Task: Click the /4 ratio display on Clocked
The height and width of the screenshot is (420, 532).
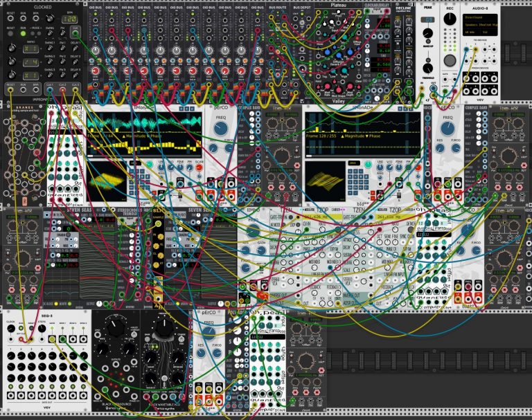Action: coord(30,62)
